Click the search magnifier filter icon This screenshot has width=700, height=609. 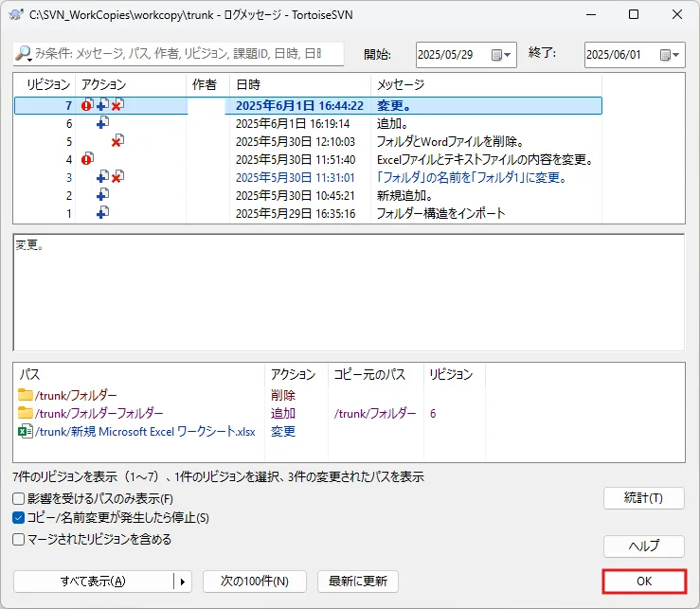click(23, 54)
